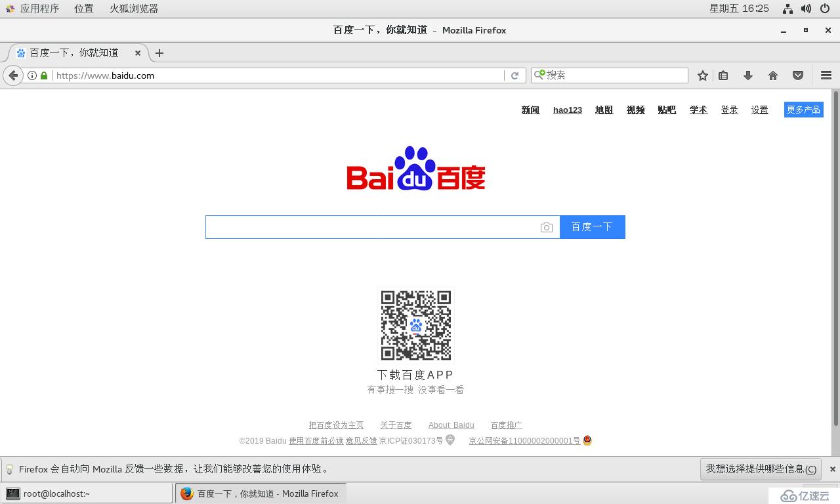The width and height of the screenshot is (840, 504).
Task: Open the 位置 menu
Action: coord(83,9)
